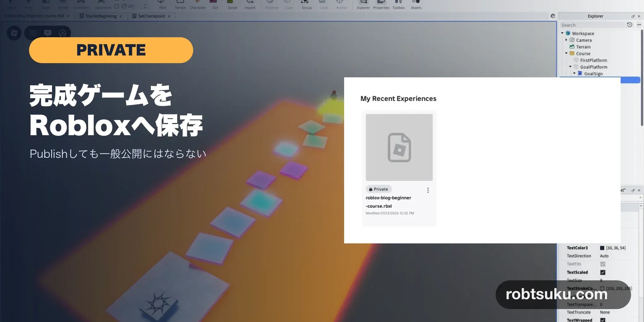Image resolution: width=644 pixels, height=322 pixels.
Task: Expand the Camera tree node
Action: [x=566, y=40]
